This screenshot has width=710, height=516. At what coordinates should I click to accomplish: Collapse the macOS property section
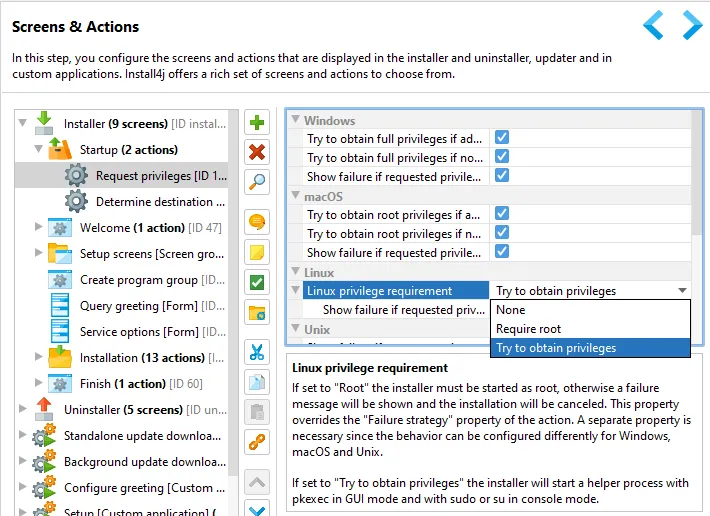pos(296,195)
